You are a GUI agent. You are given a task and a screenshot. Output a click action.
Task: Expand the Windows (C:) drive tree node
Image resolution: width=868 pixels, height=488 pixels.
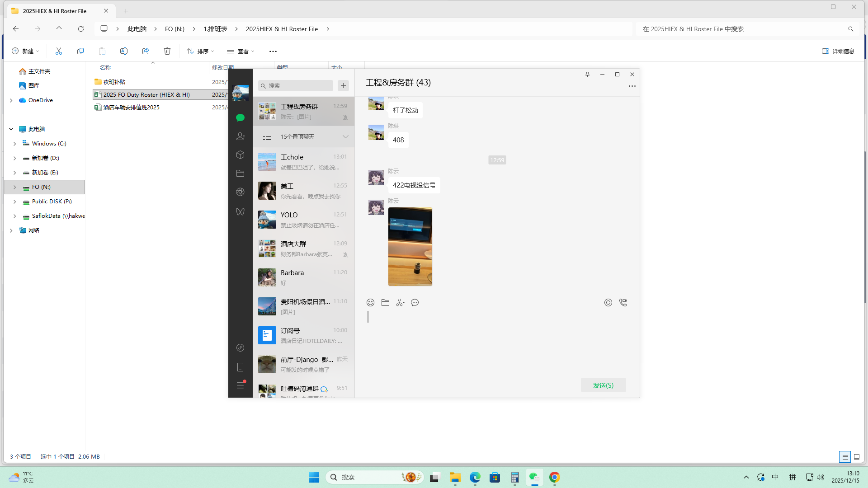[x=14, y=144]
